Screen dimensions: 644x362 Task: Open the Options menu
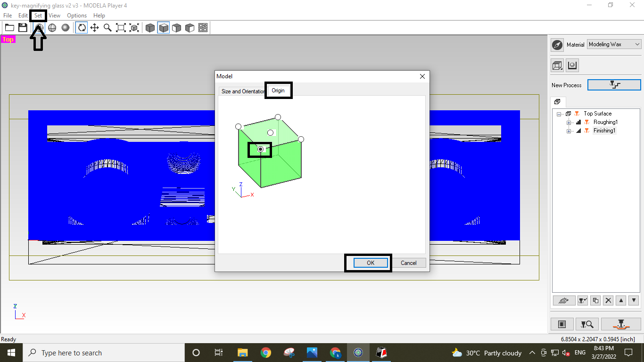pos(77,16)
